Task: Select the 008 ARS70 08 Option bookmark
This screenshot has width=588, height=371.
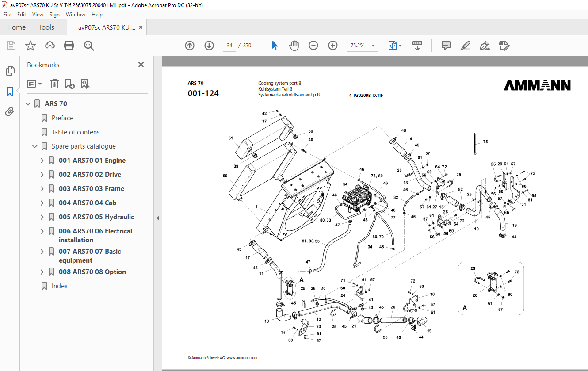Action: [92, 272]
